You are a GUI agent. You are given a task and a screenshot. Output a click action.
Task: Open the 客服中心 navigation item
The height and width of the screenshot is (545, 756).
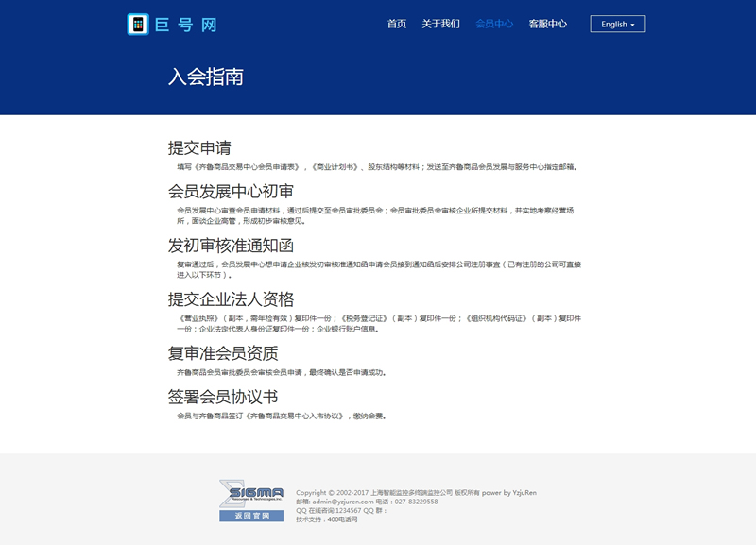(x=548, y=24)
